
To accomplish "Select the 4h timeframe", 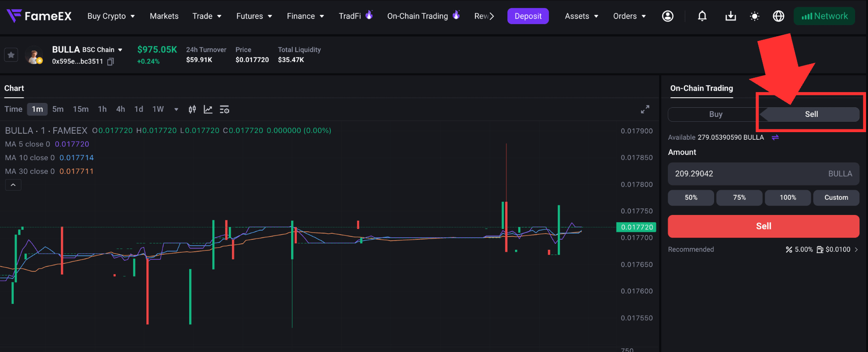I will pos(121,109).
